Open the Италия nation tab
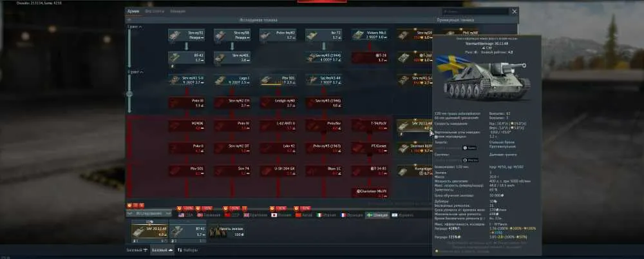 (x=327, y=215)
